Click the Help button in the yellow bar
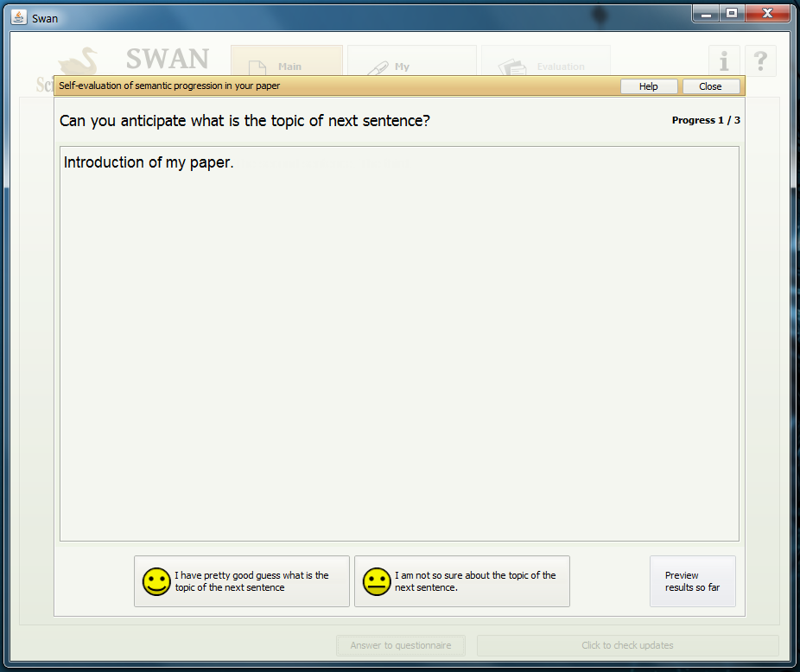This screenshot has height=672, width=800. [649, 86]
